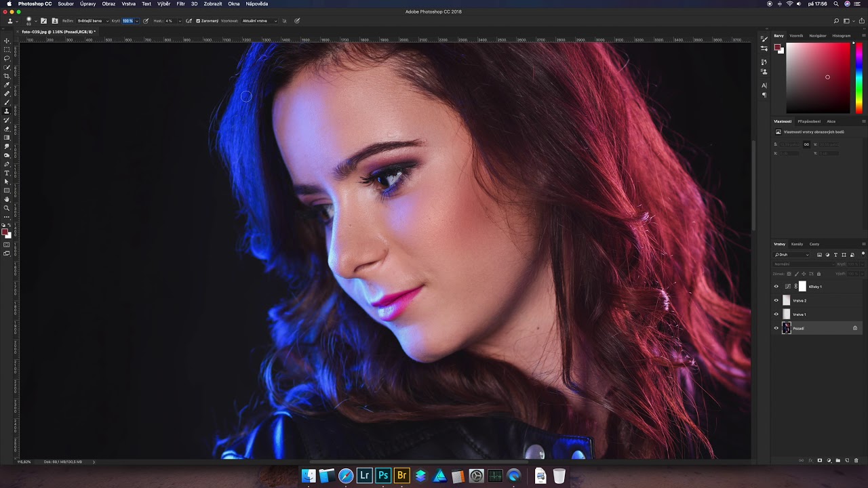Hide the Vrstva 1 layer
This screenshot has width=868, height=488.
[776, 314]
